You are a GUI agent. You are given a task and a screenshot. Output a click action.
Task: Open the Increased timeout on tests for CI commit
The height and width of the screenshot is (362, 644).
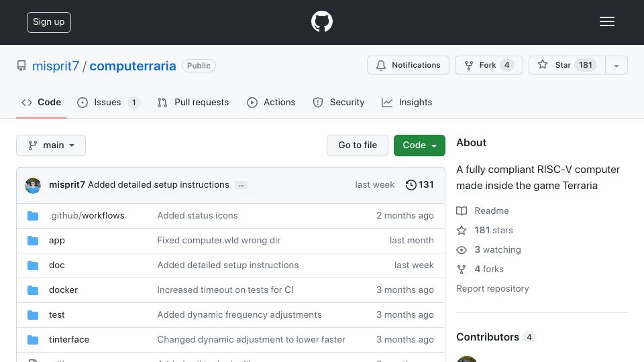point(225,290)
